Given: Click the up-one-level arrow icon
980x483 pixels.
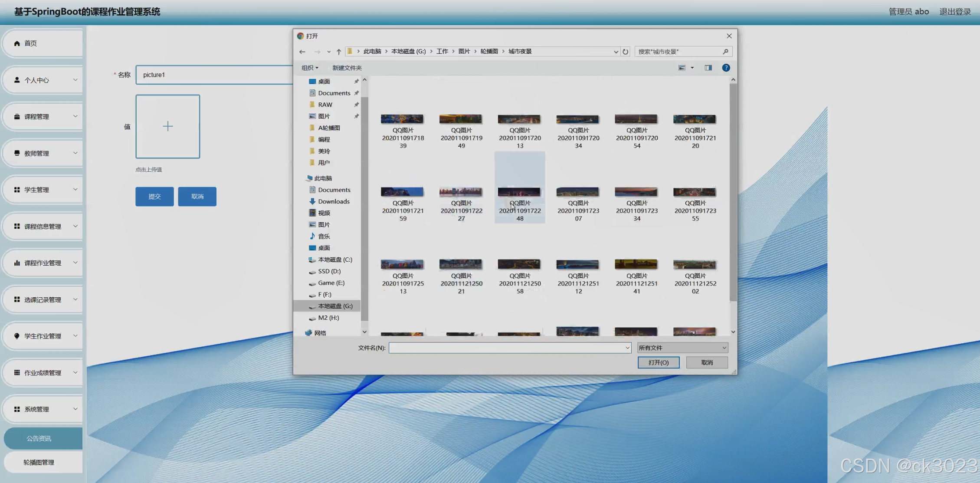Looking at the screenshot, I should click(339, 52).
